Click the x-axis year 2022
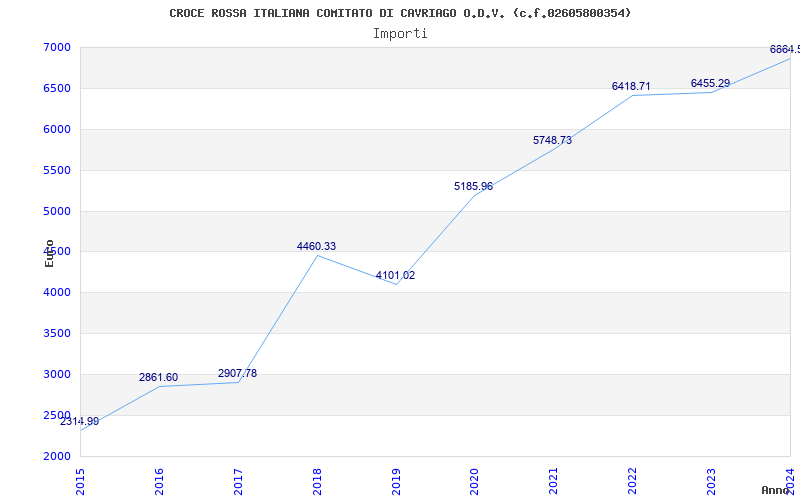The image size is (800, 500). click(633, 482)
